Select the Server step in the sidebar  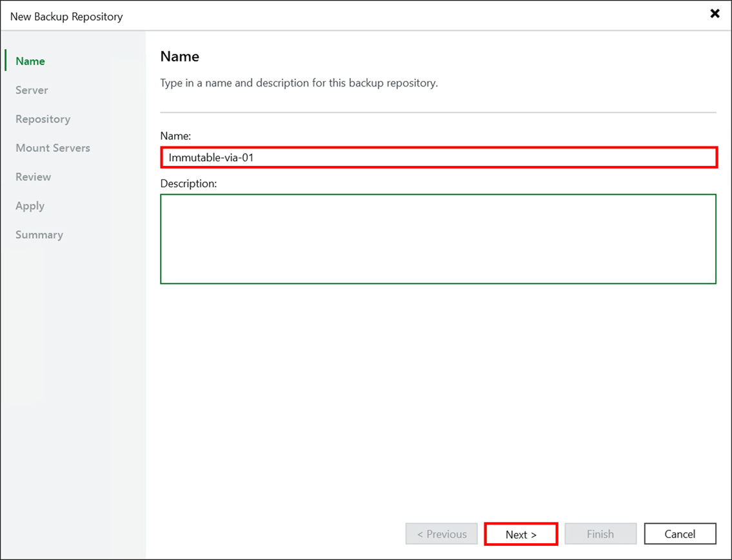(31, 90)
